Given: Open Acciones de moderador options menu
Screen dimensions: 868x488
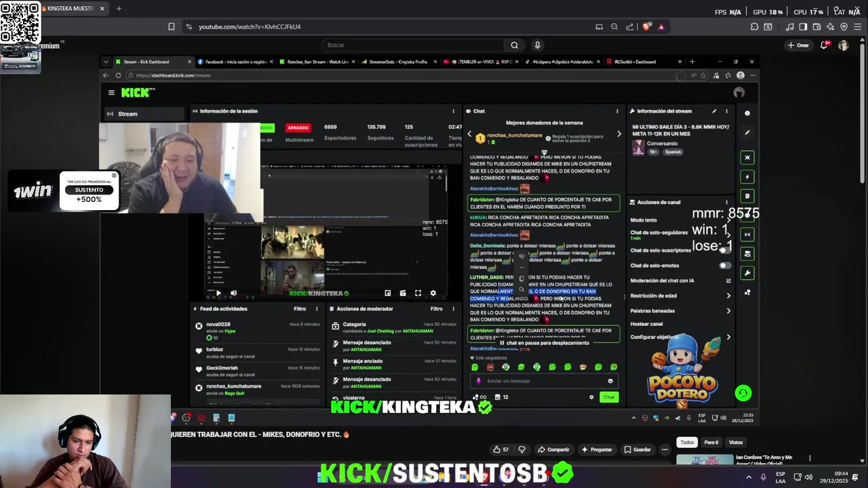Looking at the screenshot, I should (454, 309).
